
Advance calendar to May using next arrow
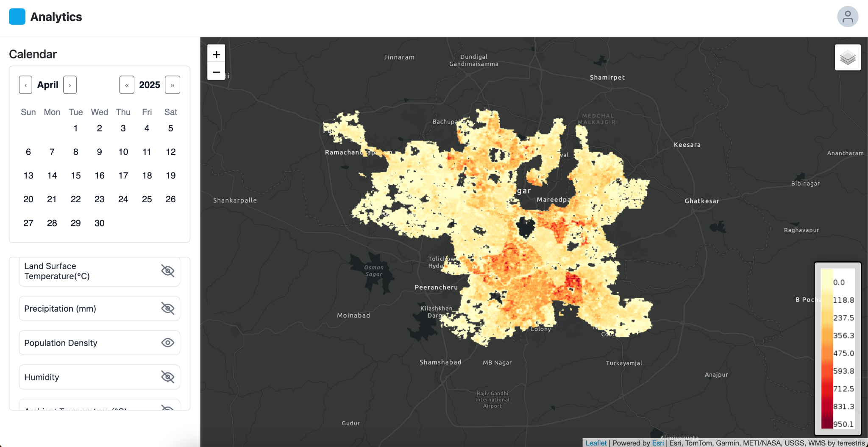click(x=70, y=84)
